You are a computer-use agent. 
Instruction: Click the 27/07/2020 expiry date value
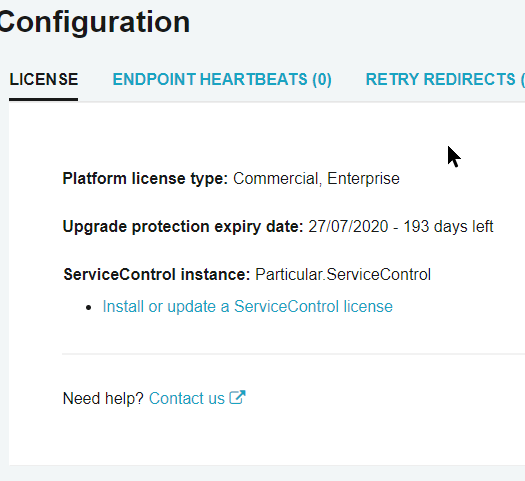(348, 227)
